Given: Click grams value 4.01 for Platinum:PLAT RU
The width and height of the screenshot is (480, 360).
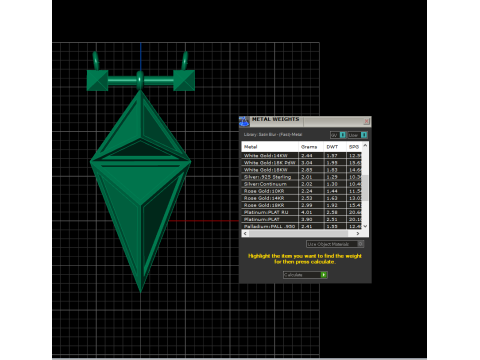Looking at the screenshot, I should 307,212.
